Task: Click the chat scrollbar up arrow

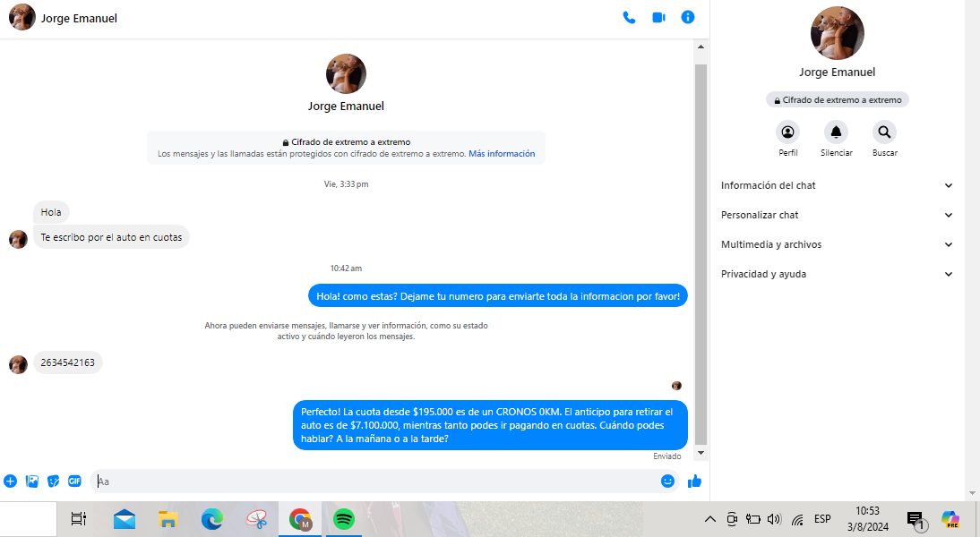Action: click(x=701, y=47)
